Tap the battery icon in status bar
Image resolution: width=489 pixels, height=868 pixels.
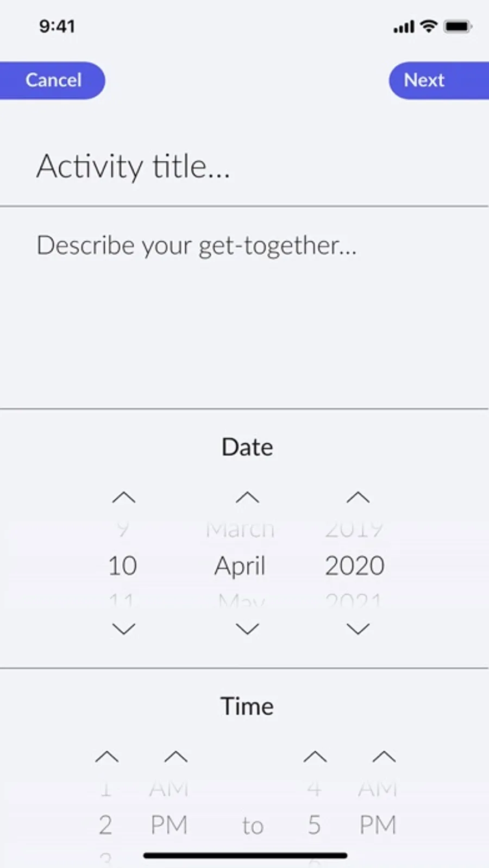click(x=457, y=26)
